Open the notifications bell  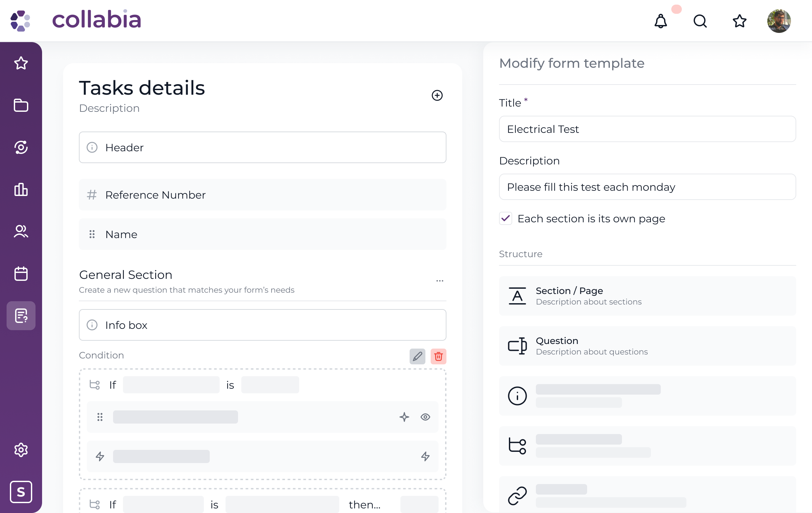[x=660, y=21]
